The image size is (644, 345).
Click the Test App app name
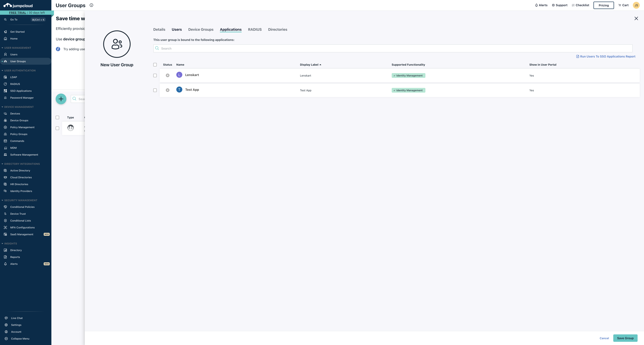coord(192,90)
